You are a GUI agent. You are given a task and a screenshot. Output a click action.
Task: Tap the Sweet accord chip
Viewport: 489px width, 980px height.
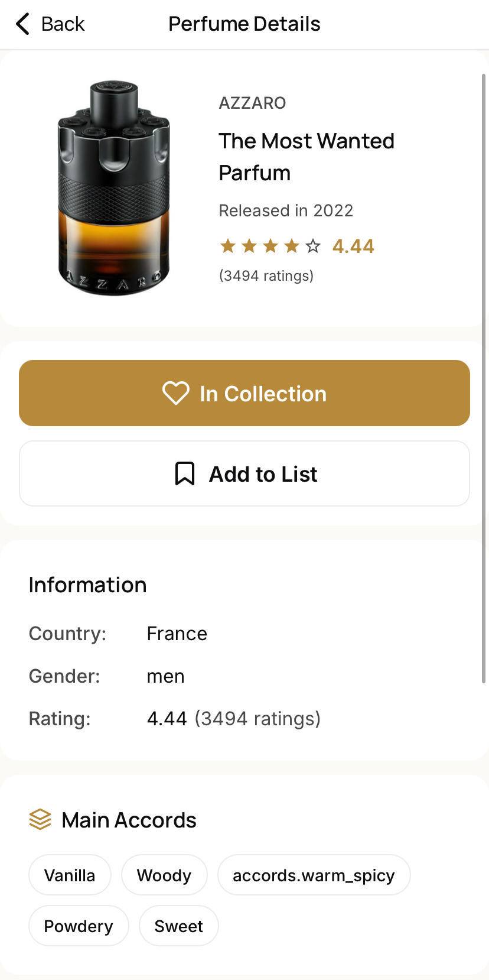[x=179, y=926]
